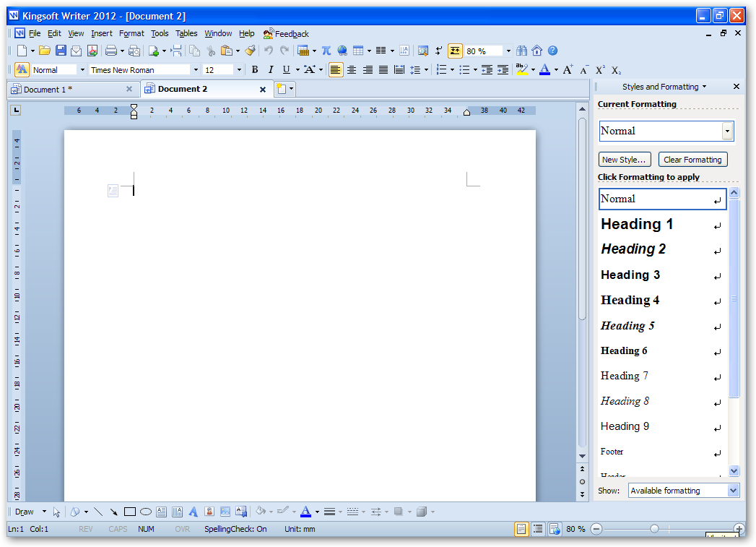Click the Insert Table icon
The height and width of the screenshot is (547, 756).
(x=358, y=51)
